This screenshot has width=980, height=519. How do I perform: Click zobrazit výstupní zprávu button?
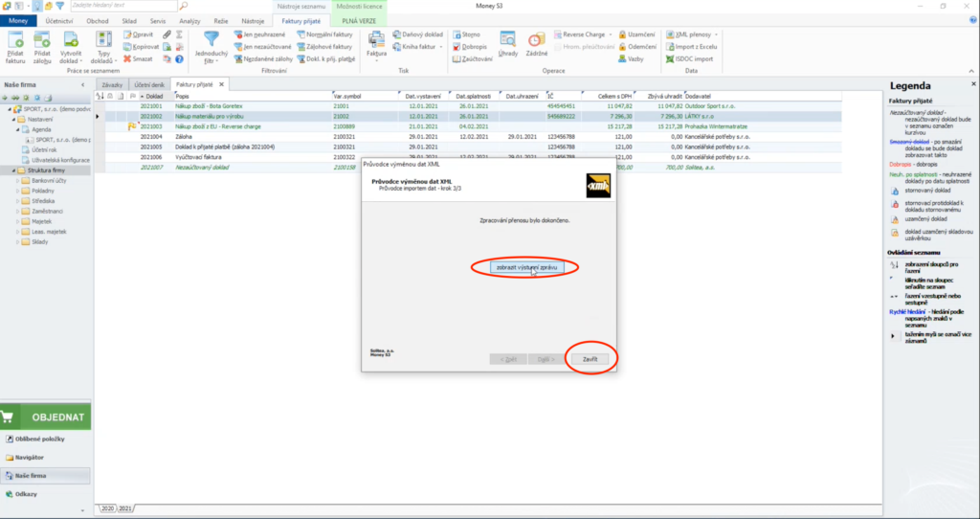click(526, 267)
